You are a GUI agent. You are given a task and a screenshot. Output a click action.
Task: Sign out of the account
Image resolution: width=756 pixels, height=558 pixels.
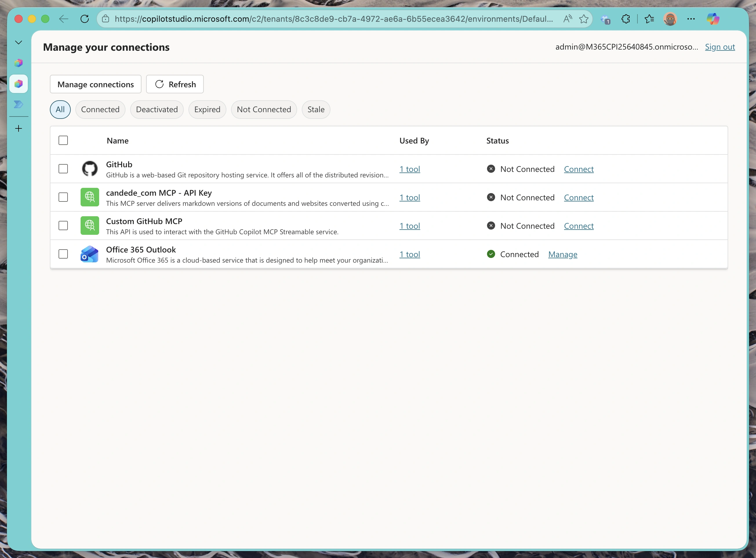tap(720, 47)
